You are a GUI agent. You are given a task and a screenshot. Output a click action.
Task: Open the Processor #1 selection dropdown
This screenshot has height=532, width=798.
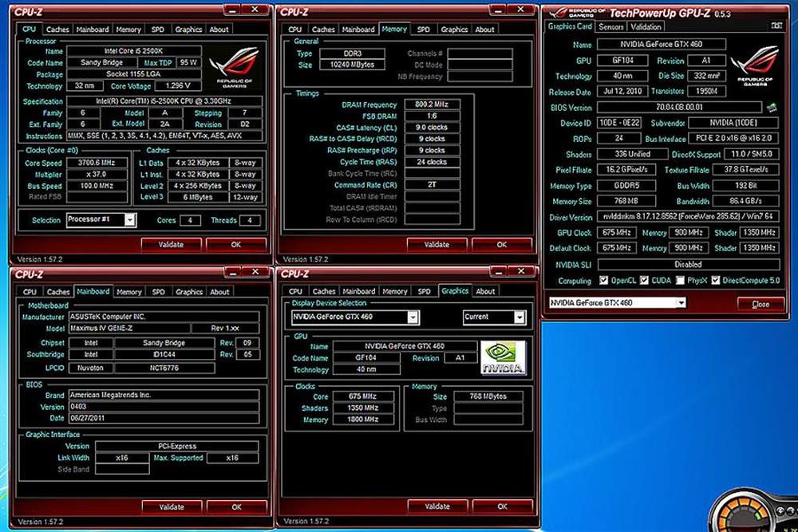pyautogui.click(x=130, y=219)
